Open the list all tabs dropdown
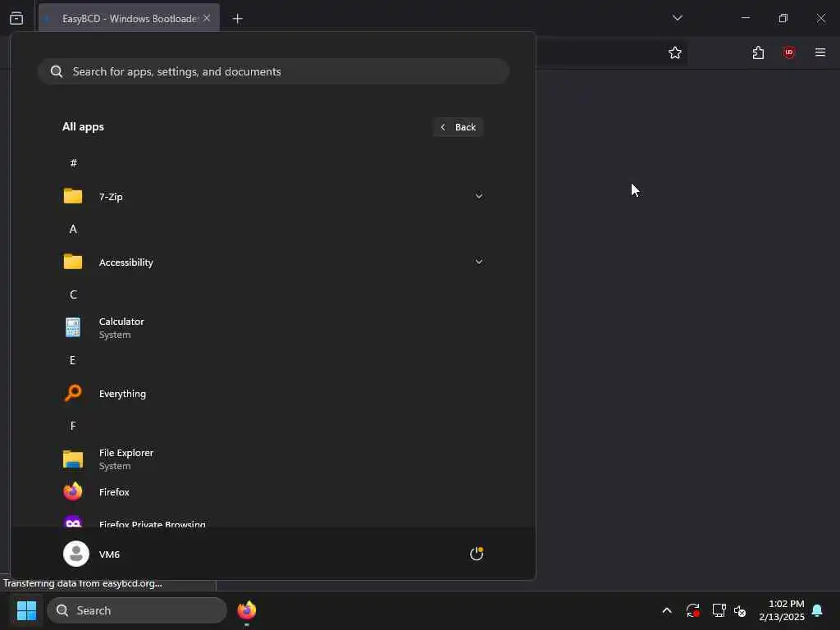 tap(677, 18)
